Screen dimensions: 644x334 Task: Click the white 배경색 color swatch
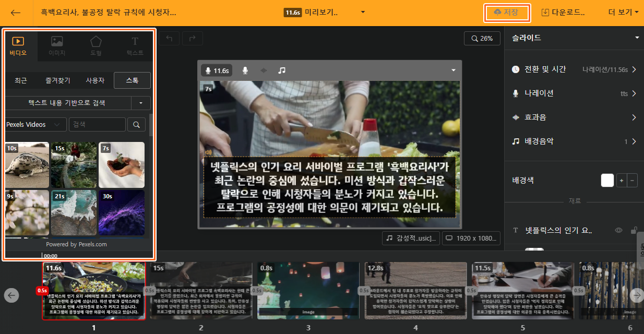[x=607, y=181]
